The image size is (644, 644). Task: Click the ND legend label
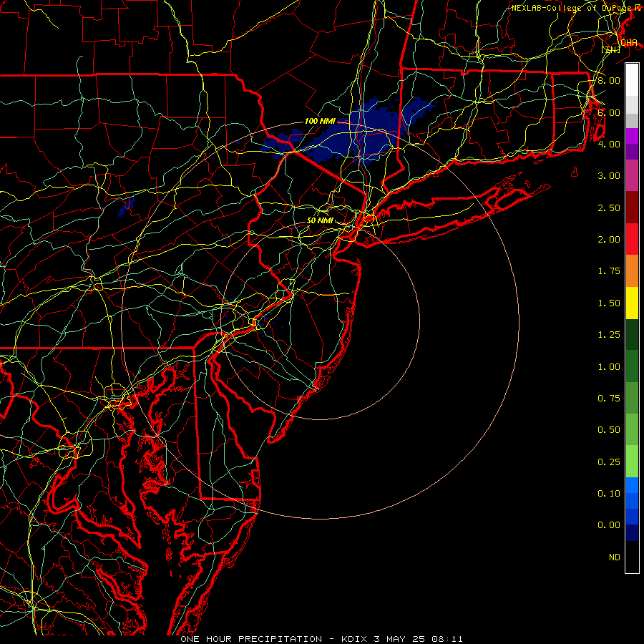click(615, 557)
